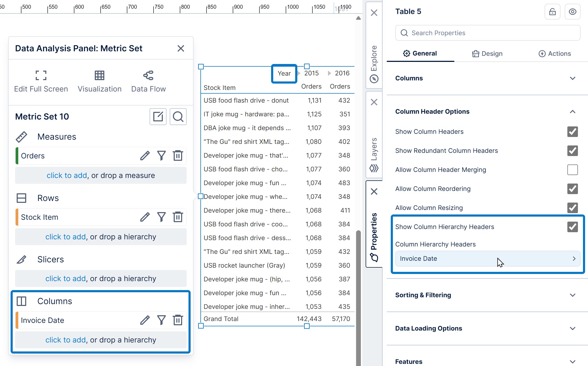Image resolution: width=588 pixels, height=366 pixels.
Task: Enable Allow Column Header Merging
Action: coord(572,170)
